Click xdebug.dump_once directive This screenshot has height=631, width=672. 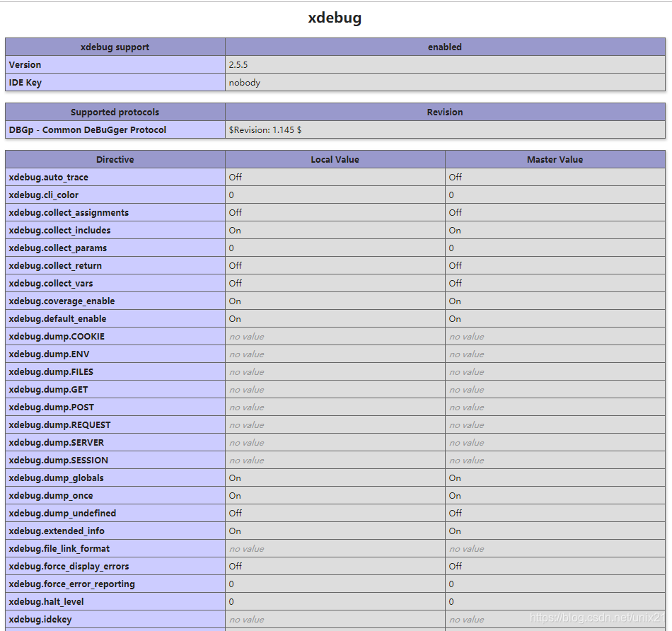[51, 496]
